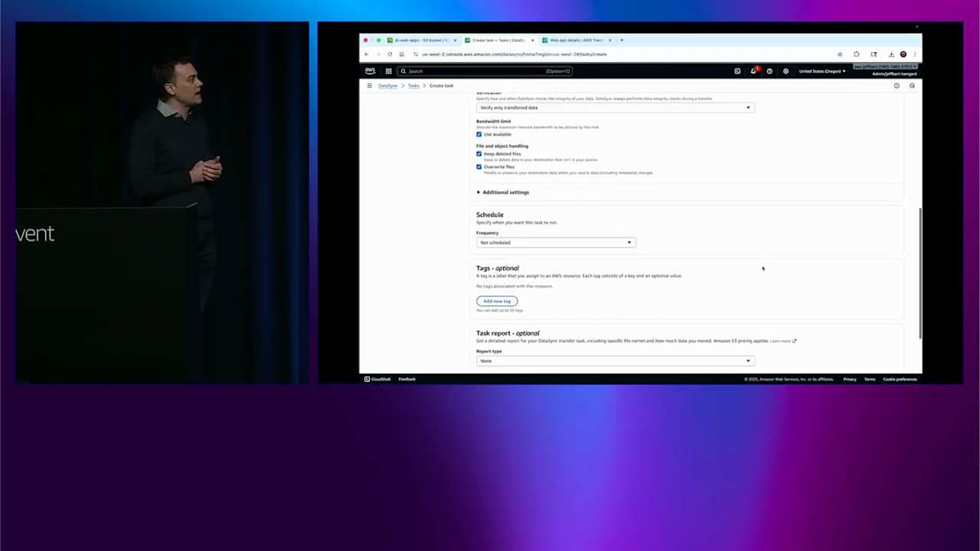Viewport: 980px width, 551px height.
Task: Focus the AWS console Search field
Action: [x=485, y=71]
